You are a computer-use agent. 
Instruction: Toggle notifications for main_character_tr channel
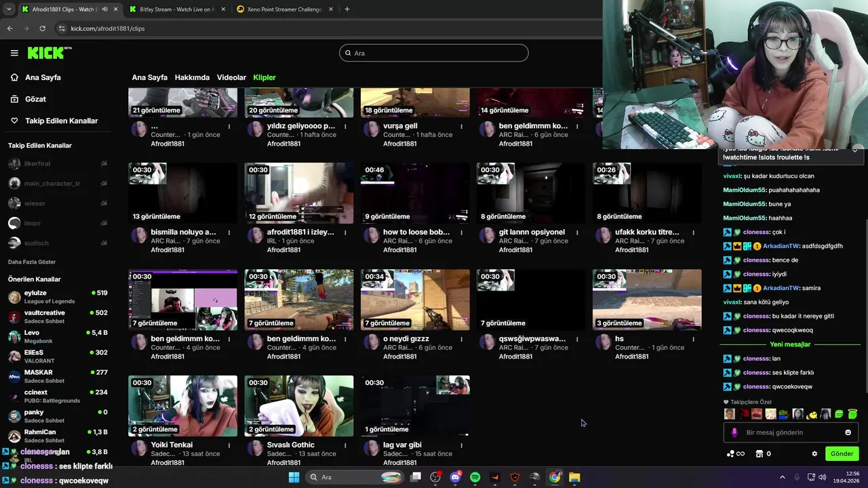104,184
